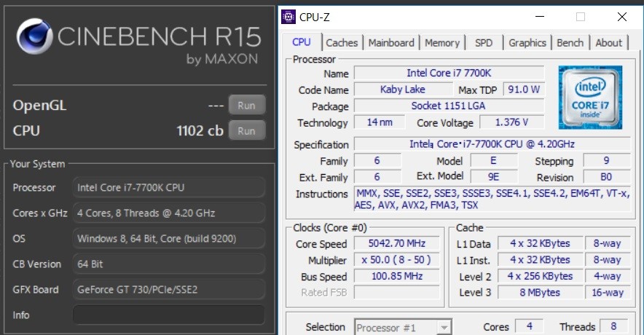Click the Core Voltage value 1.376 V
644x335 pixels.
(x=511, y=122)
